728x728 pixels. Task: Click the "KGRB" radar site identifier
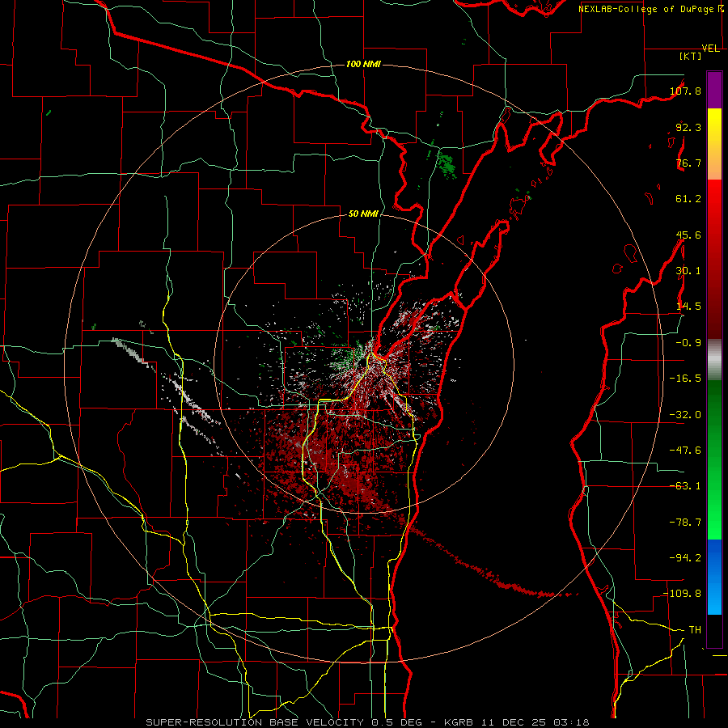[460, 722]
